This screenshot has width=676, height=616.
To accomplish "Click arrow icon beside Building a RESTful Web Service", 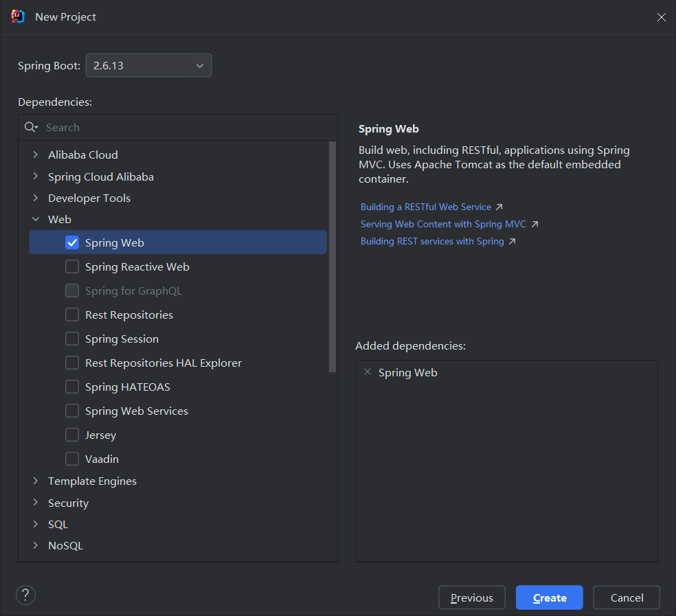I will coord(499,207).
